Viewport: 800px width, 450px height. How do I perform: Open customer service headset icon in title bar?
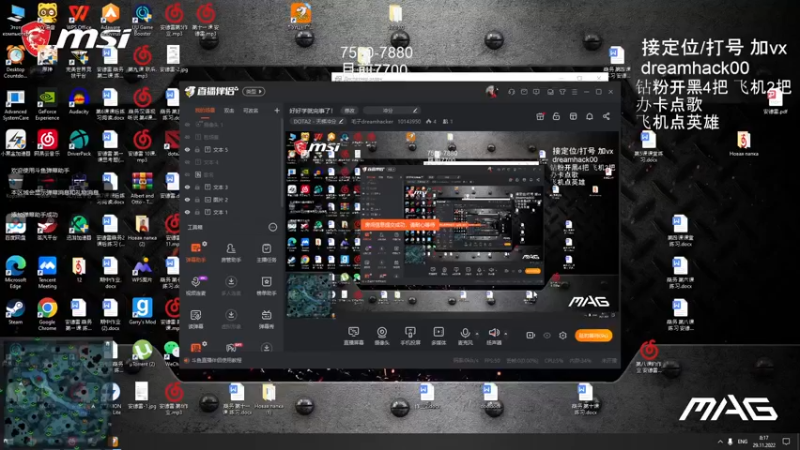pyautogui.click(x=511, y=92)
